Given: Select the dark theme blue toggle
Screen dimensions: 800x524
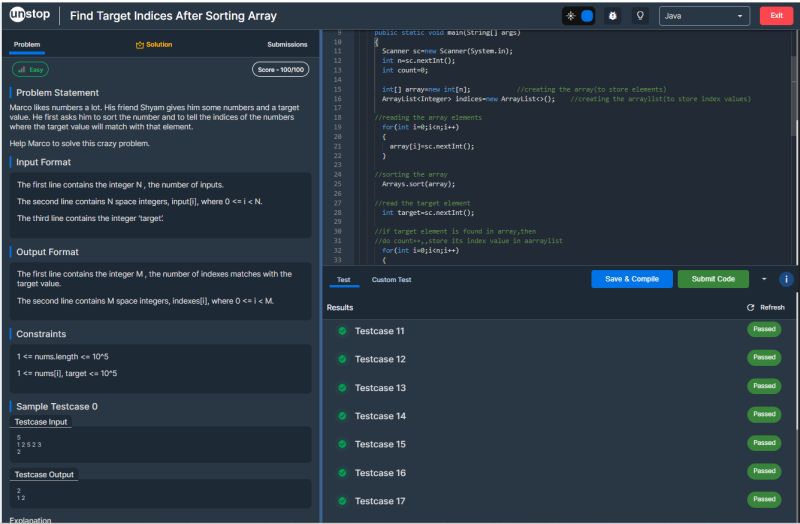Looking at the screenshot, I should (x=587, y=16).
